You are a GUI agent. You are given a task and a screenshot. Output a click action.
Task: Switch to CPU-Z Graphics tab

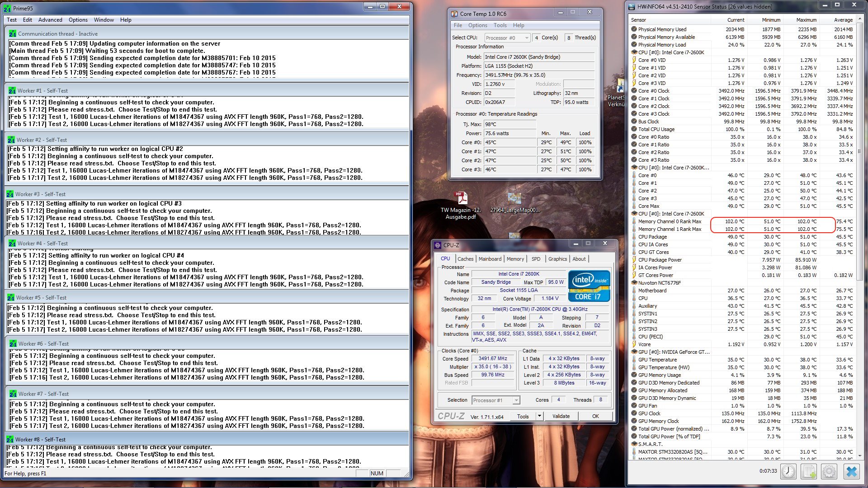coord(557,259)
